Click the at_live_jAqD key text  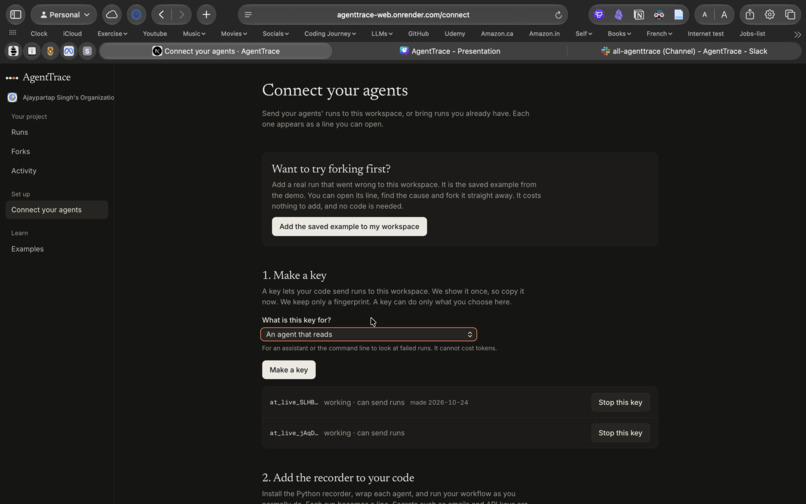pyautogui.click(x=294, y=433)
